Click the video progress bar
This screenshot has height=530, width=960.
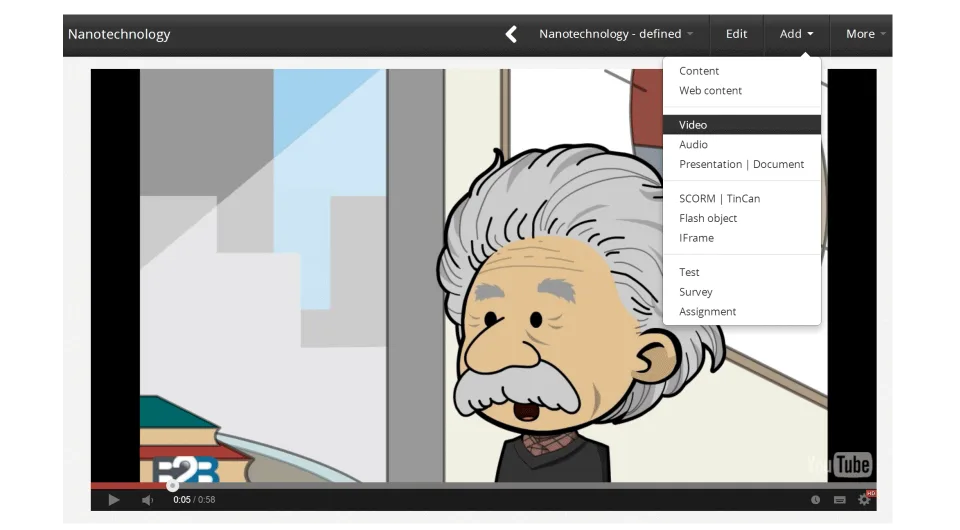484,485
